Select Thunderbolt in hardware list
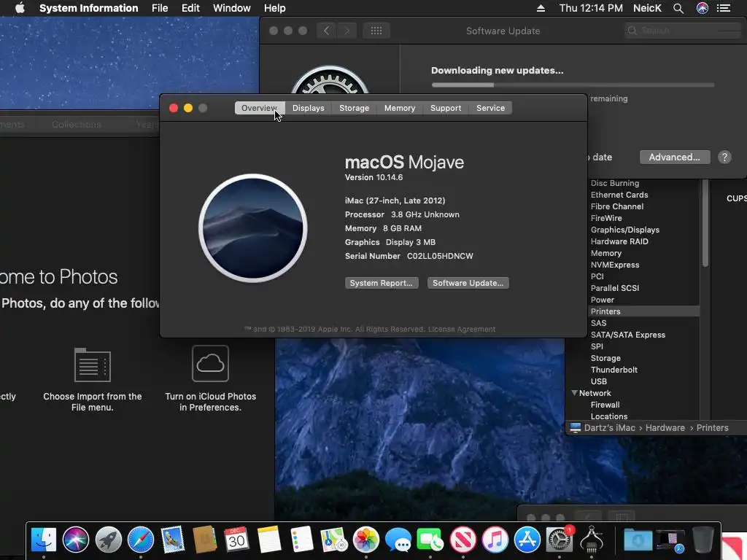This screenshot has height=560, width=747. click(614, 370)
